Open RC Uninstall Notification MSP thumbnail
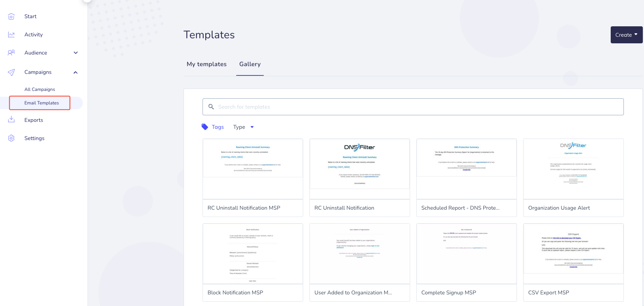The image size is (644, 306). tap(253, 169)
